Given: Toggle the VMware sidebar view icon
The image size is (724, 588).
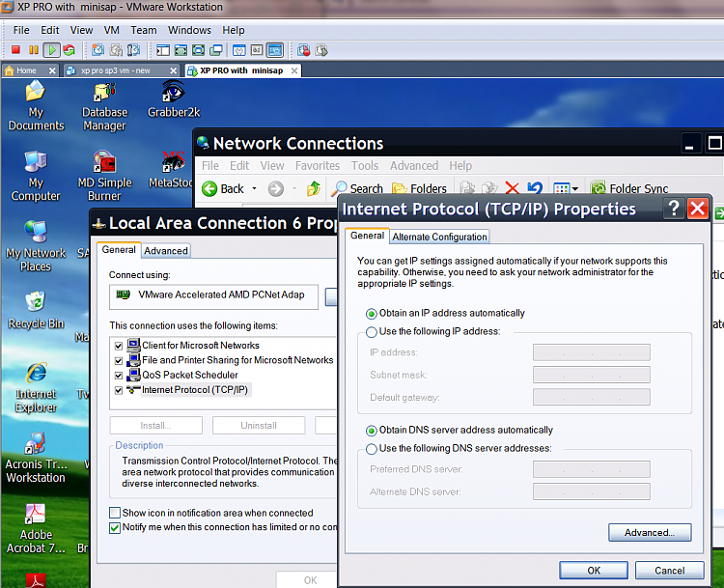Looking at the screenshot, I should point(163,50).
